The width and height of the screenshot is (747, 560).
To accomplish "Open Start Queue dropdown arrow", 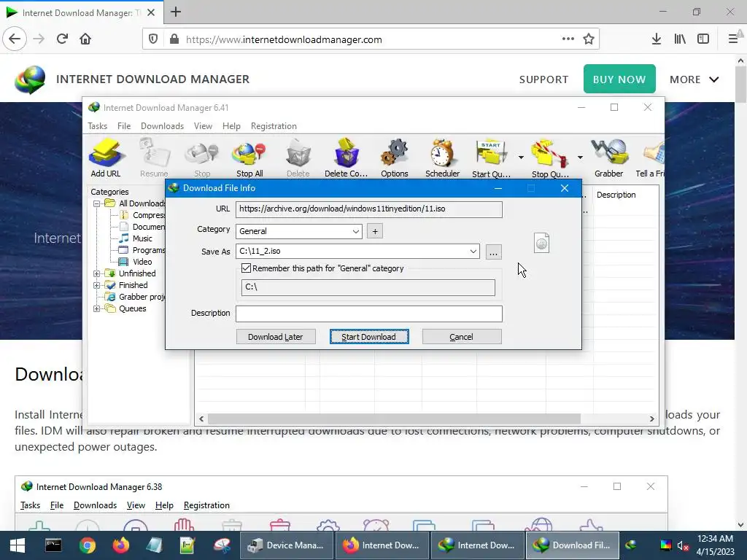I will tap(521, 157).
